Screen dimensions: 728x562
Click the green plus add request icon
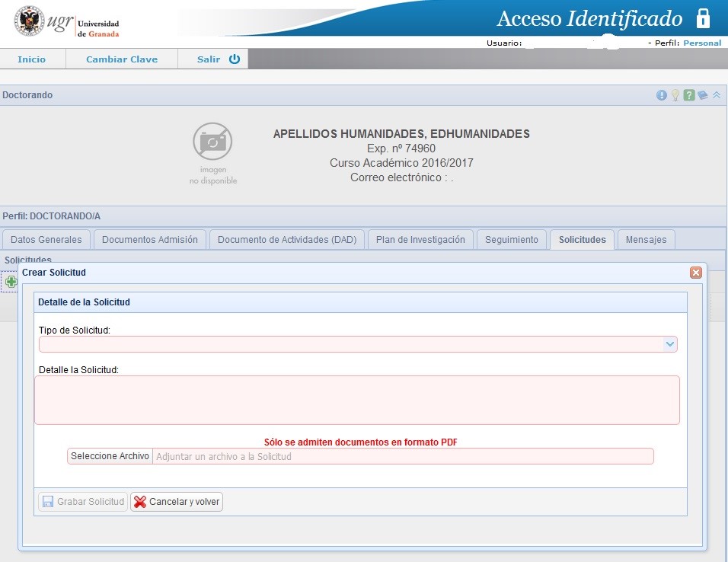click(11, 282)
